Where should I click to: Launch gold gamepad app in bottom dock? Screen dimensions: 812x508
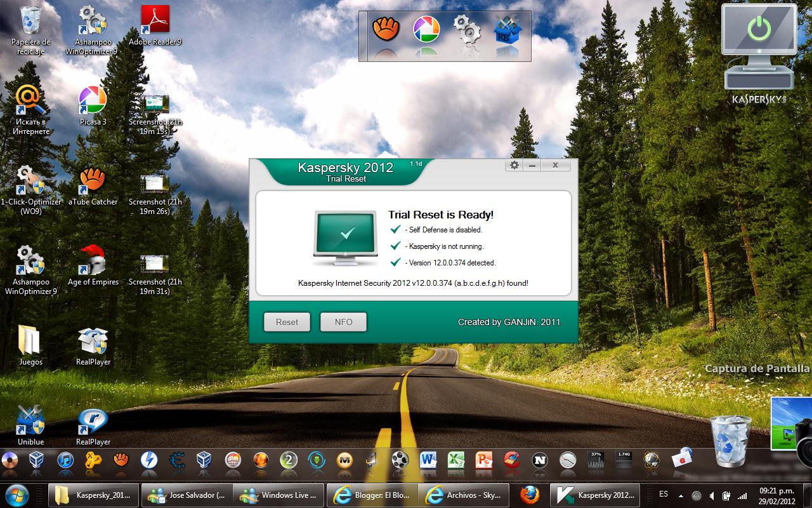coord(93,460)
